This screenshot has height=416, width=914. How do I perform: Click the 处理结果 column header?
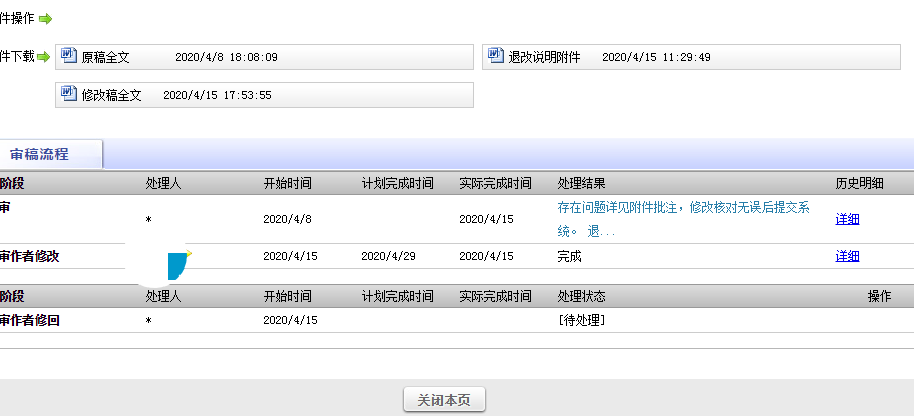tap(581, 183)
